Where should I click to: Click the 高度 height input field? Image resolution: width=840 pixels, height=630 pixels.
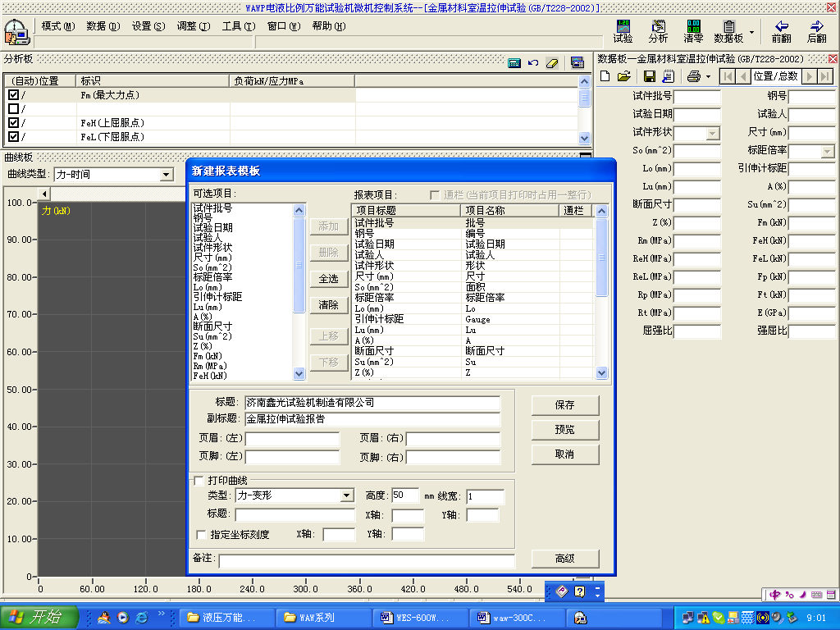tap(405, 495)
